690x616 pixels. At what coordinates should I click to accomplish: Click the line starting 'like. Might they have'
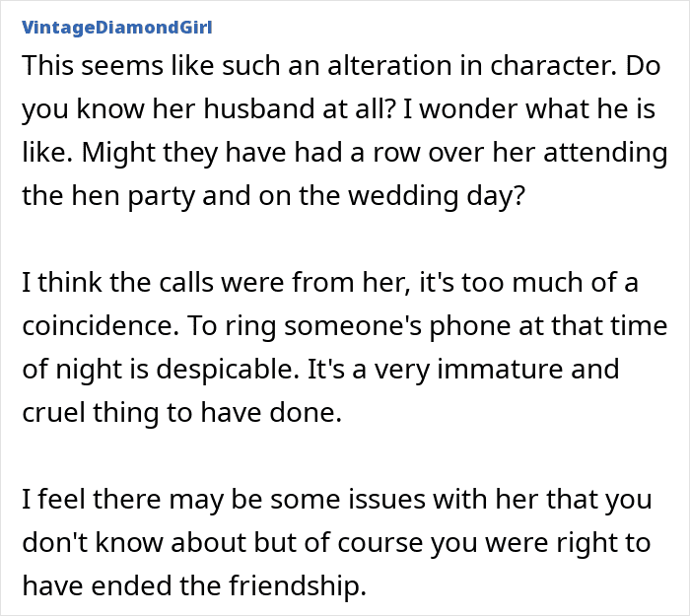tap(344, 153)
